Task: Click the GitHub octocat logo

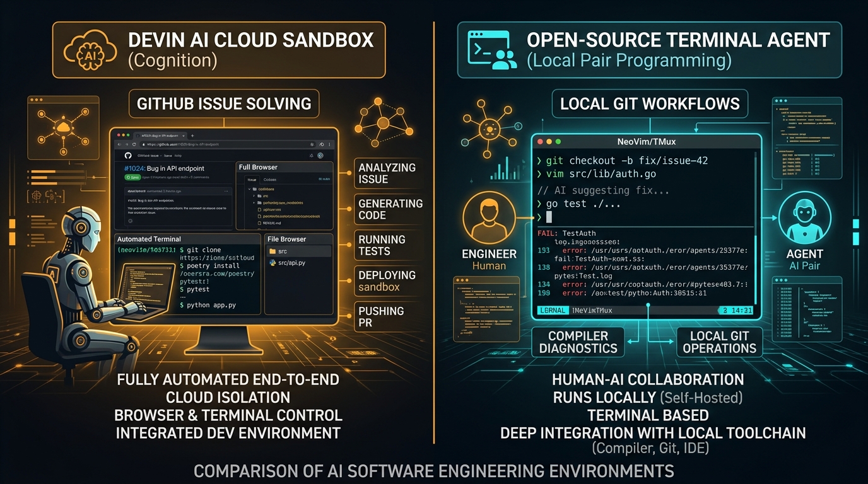Action: (128, 156)
